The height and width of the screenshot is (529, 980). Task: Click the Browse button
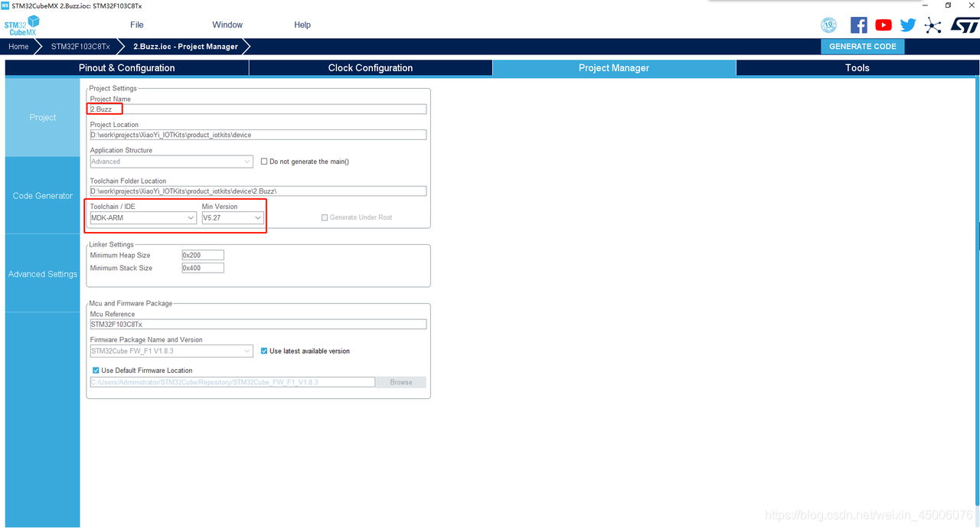coord(401,382)
